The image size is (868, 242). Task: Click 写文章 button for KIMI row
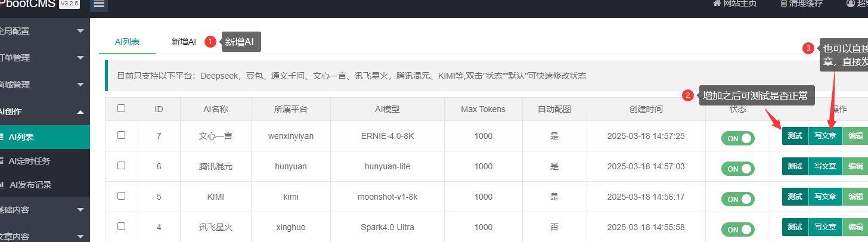point(825,196)
